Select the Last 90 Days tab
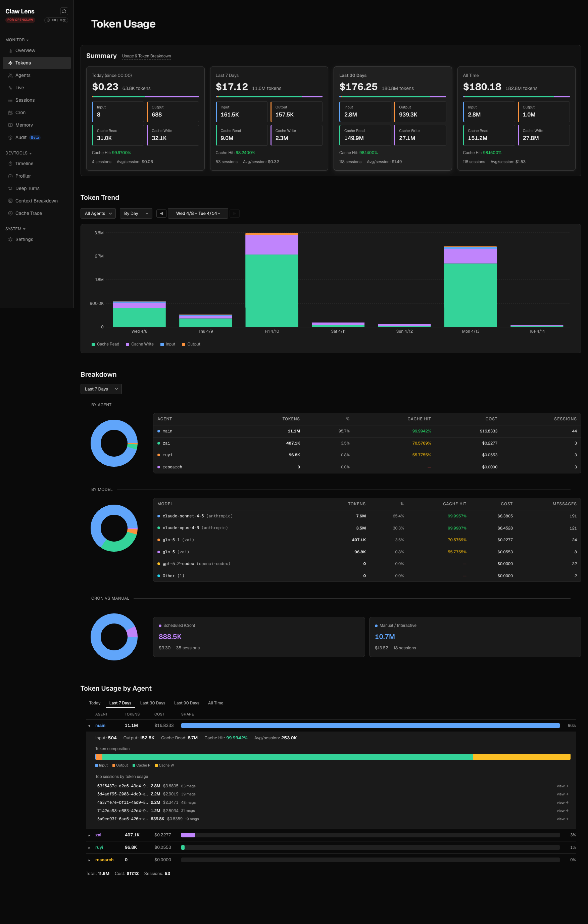Image resolution: width=588 pixels, height=924 pixels. (187, 703)
